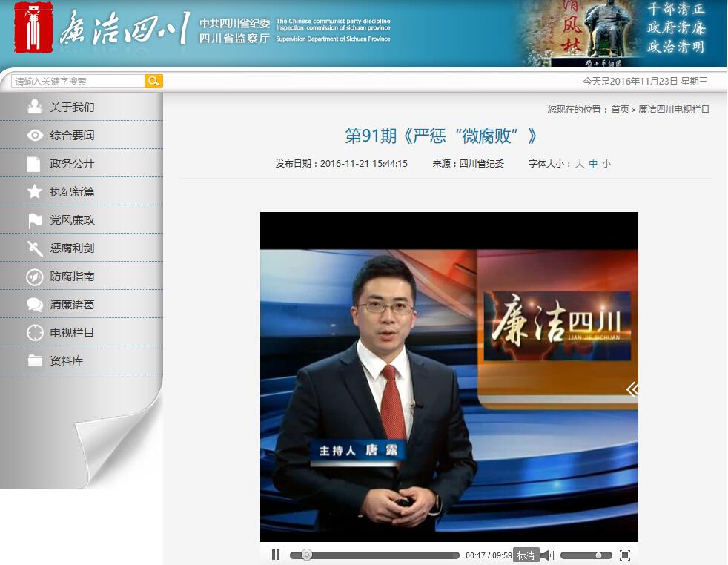The image size is (728, 565).
Task: Click the keyword search input field
Action: click(78, 82)
